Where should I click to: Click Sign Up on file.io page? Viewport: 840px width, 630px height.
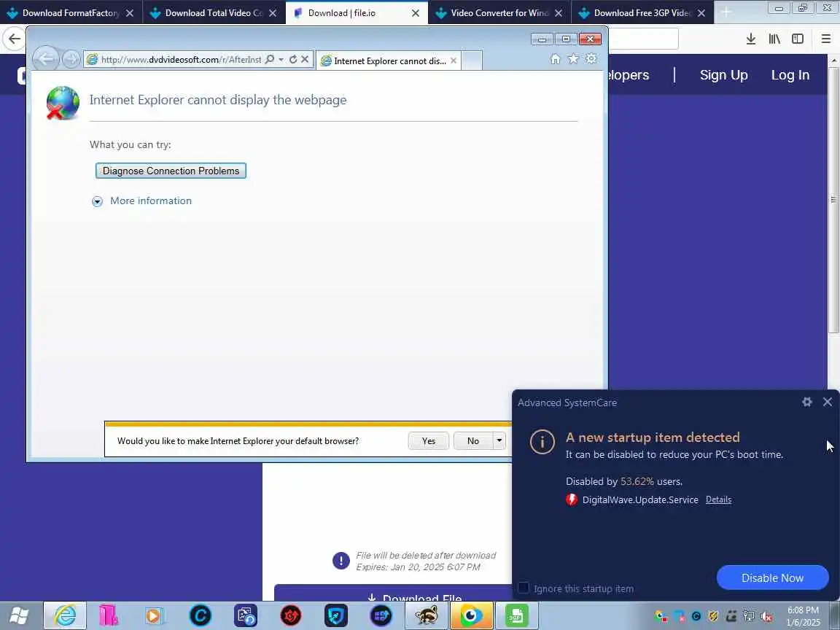click(x=724, y=75)
